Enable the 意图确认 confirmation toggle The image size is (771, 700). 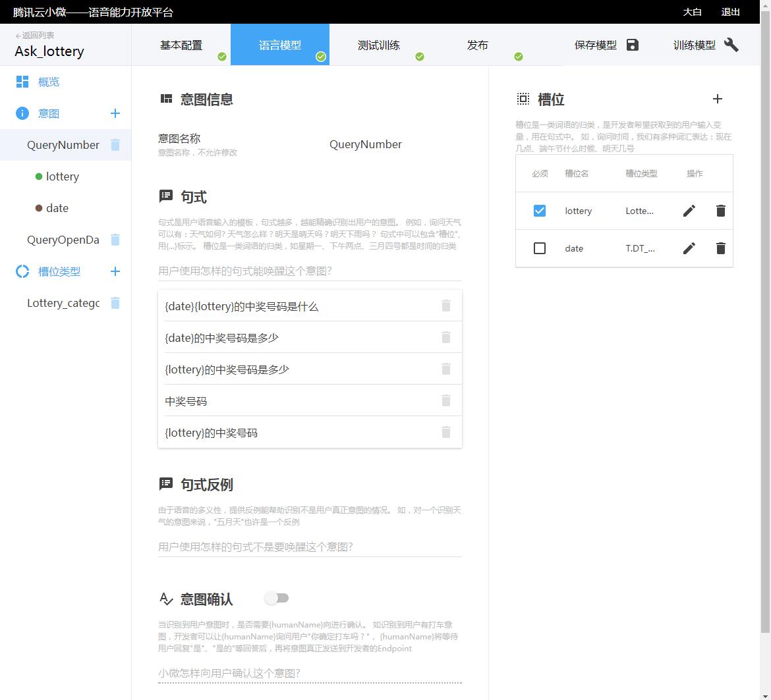[277, 597]
